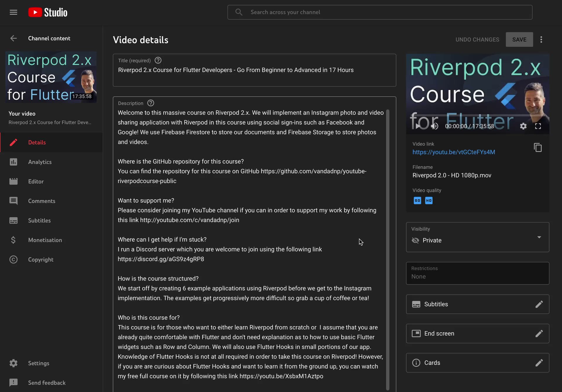Open the Cards info card
The height and width of the screenshot is (392, 562).
coord(477,363)
